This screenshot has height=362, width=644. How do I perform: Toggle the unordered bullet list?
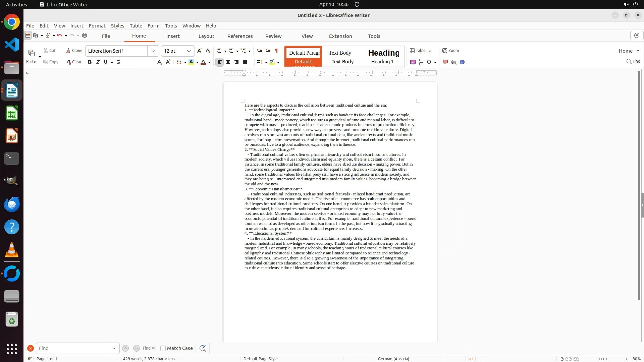coord(219,51)
